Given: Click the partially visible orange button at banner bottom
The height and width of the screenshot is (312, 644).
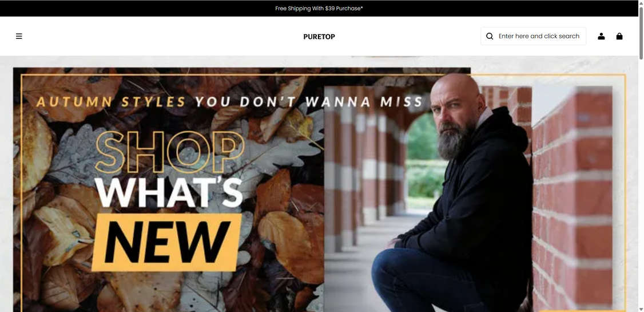Looking at the screenshot, I should point(582,311).
